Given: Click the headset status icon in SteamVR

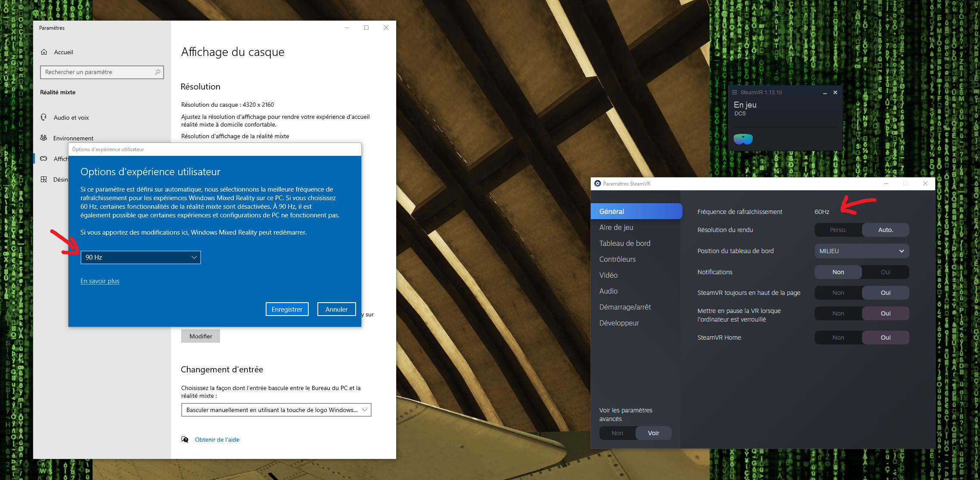Looking at the screenshot, I should pyautogui.click(x=743, y=139).
